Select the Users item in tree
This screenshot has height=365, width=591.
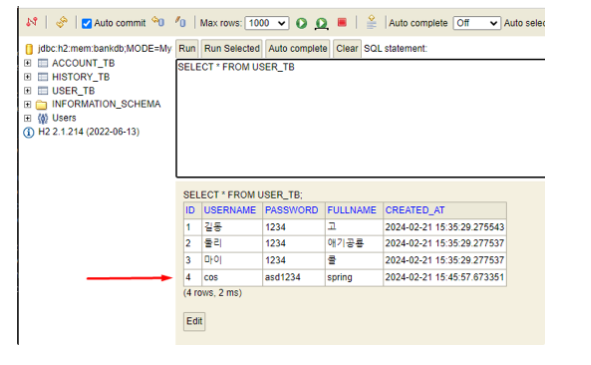pos(64,118)
